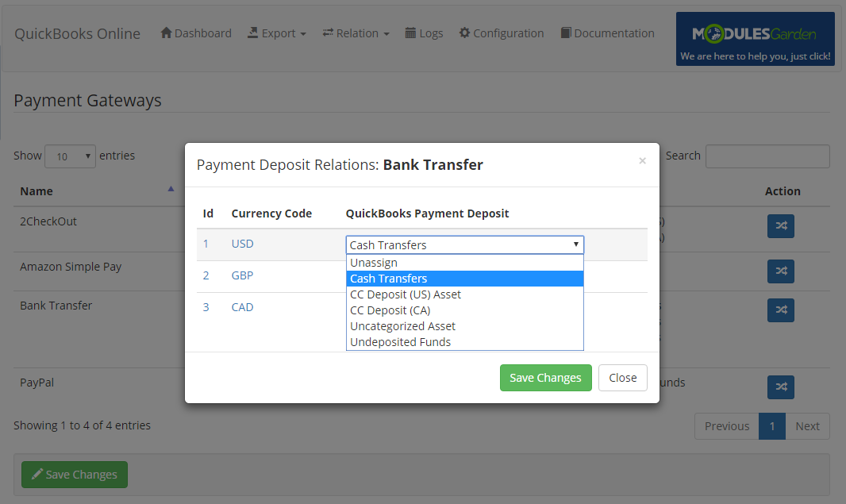Go to the Next page
This screenshot has width=846, height=504.
click(x=807, y=426)
